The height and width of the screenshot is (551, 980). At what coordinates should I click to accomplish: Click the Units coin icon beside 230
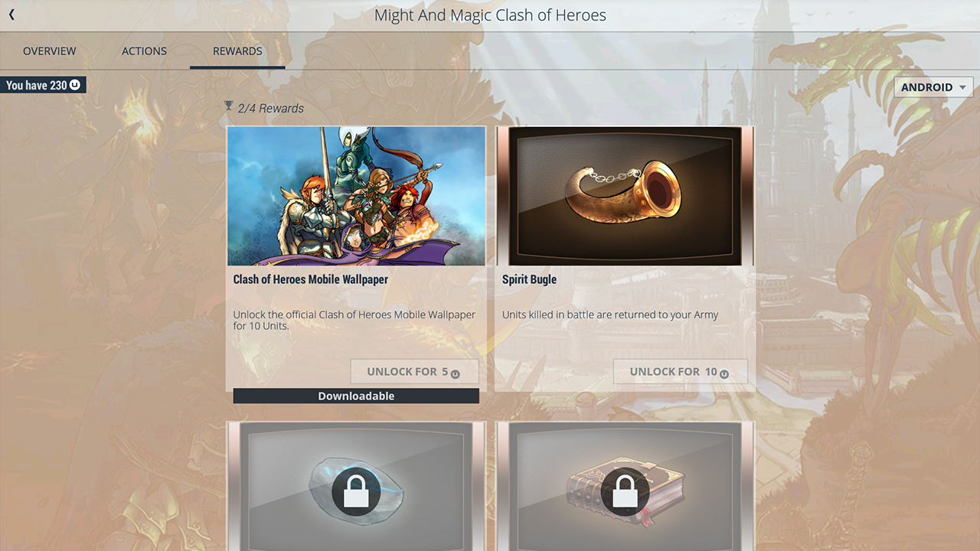(75, 85)
